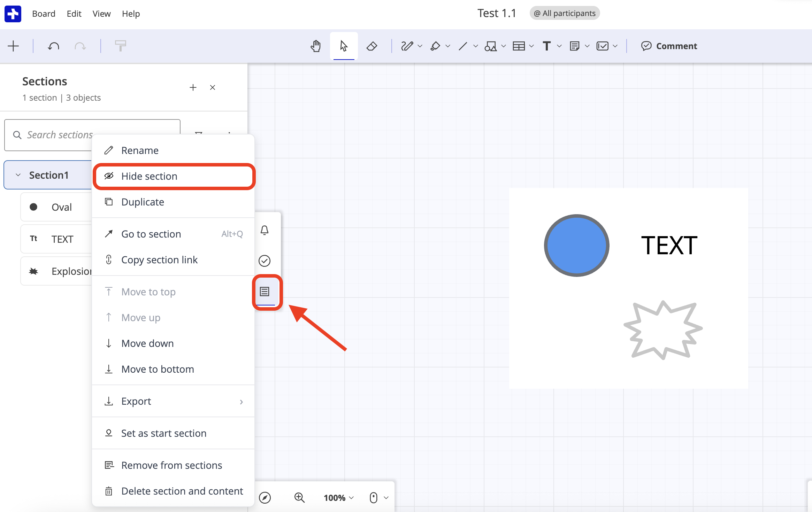Toggle the sections panel icon
This screenshot has height=512, width=812.
[265, 291]
